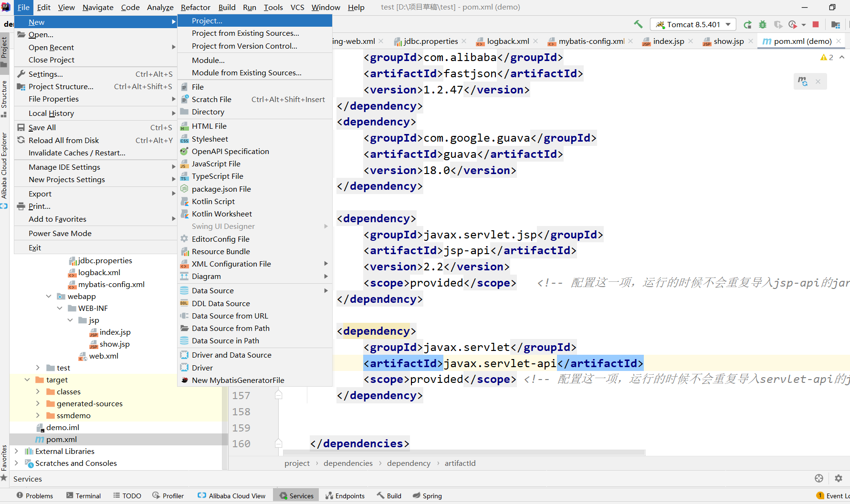Open the Tomcat 8.5.401 run configuration dropdown
The height and width of the screenshot is (504, 850).
click(693, 24)
